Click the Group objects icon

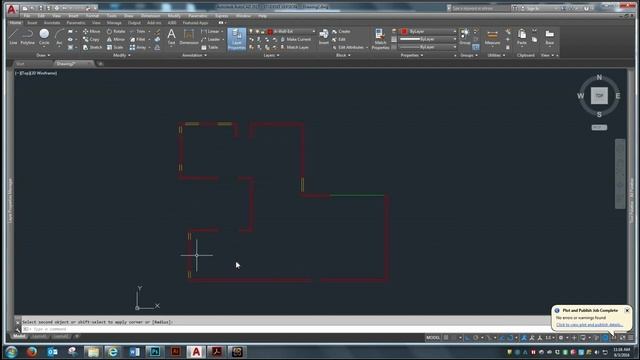(464, 37)
